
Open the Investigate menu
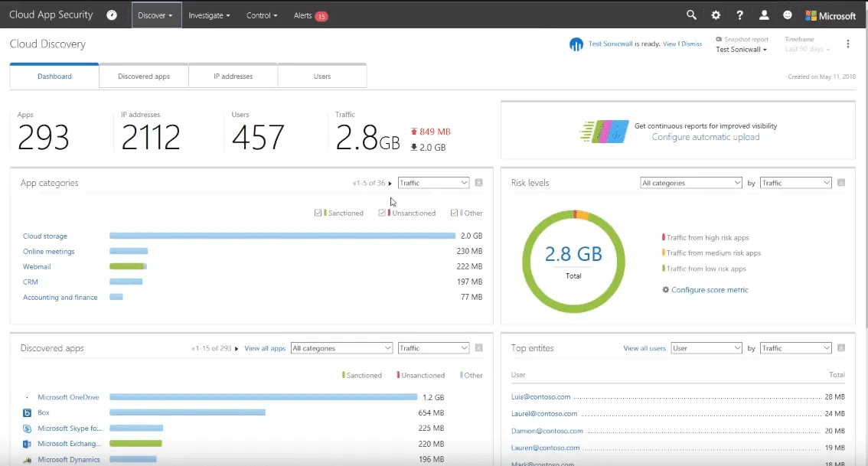(209, 15)
